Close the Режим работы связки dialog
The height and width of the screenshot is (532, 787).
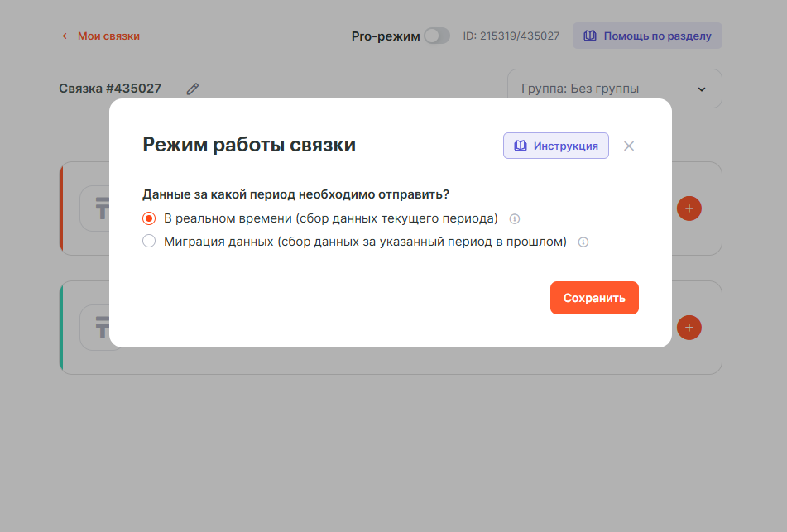(x=629, y=146)
